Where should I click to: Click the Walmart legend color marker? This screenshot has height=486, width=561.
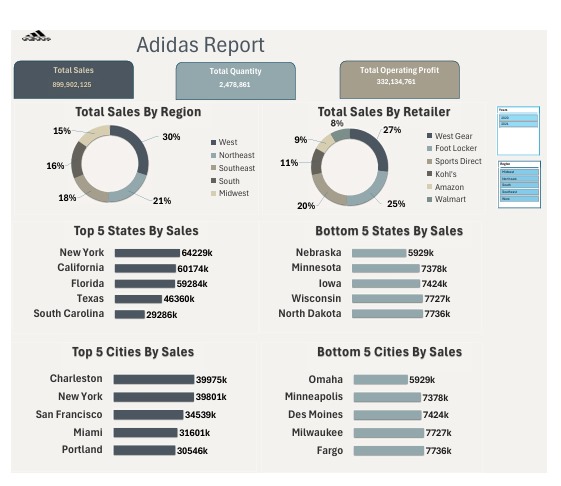click(x=430, y=199)
